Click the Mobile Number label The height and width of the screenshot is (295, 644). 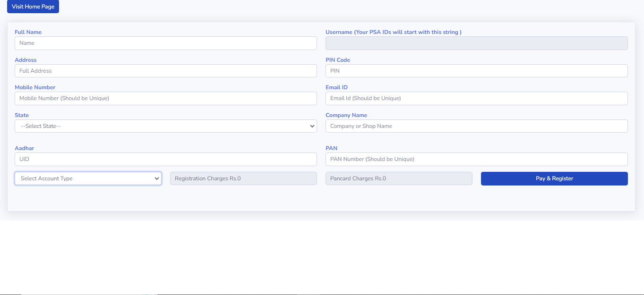tap(35, 87)
